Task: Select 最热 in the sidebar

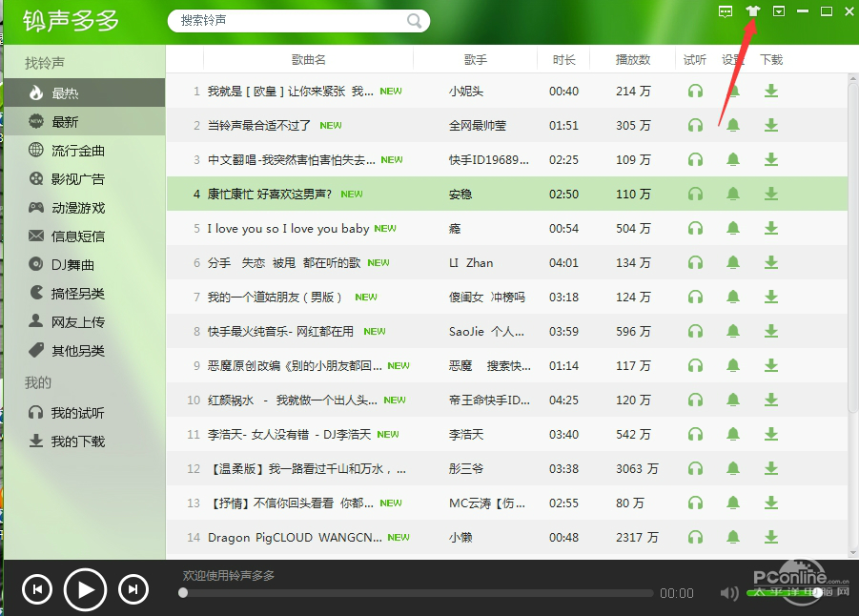Action: pos(84,92)
